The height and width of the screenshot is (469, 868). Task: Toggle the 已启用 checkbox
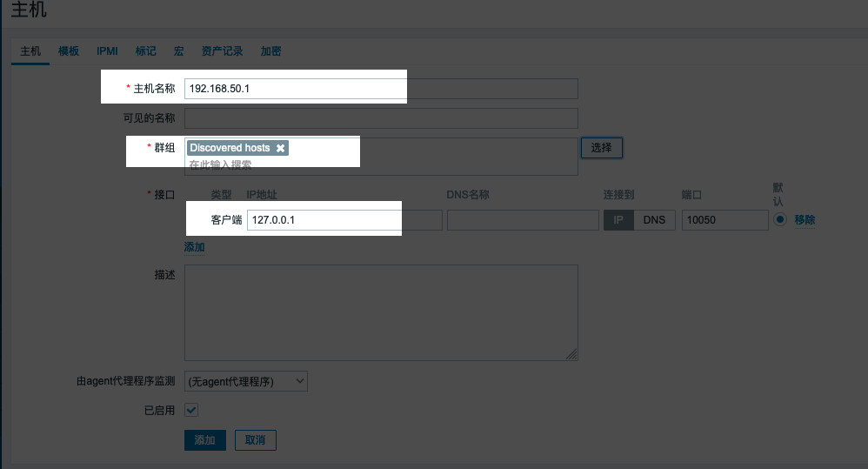pyautogui.click(x=191, y=410)
